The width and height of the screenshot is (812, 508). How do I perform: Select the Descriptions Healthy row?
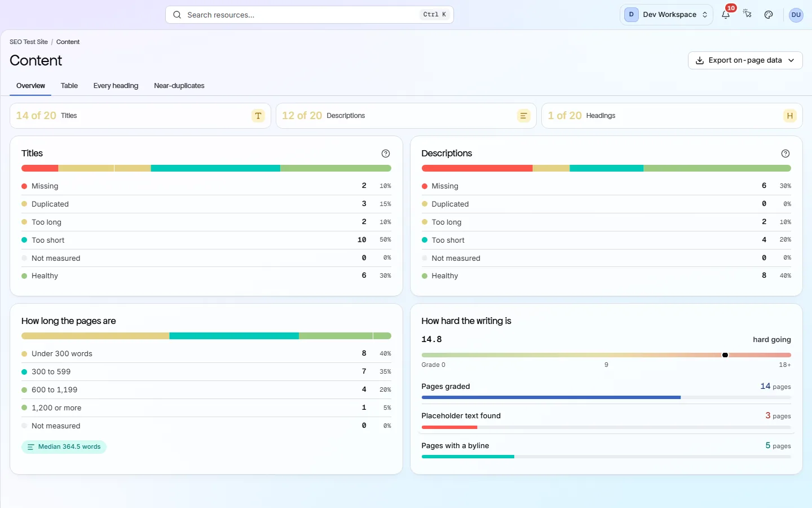point(606,276)
